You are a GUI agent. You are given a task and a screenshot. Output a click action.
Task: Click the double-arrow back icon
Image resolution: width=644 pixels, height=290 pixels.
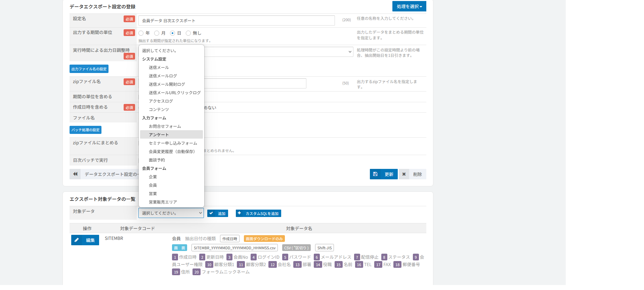pos(75,174)
